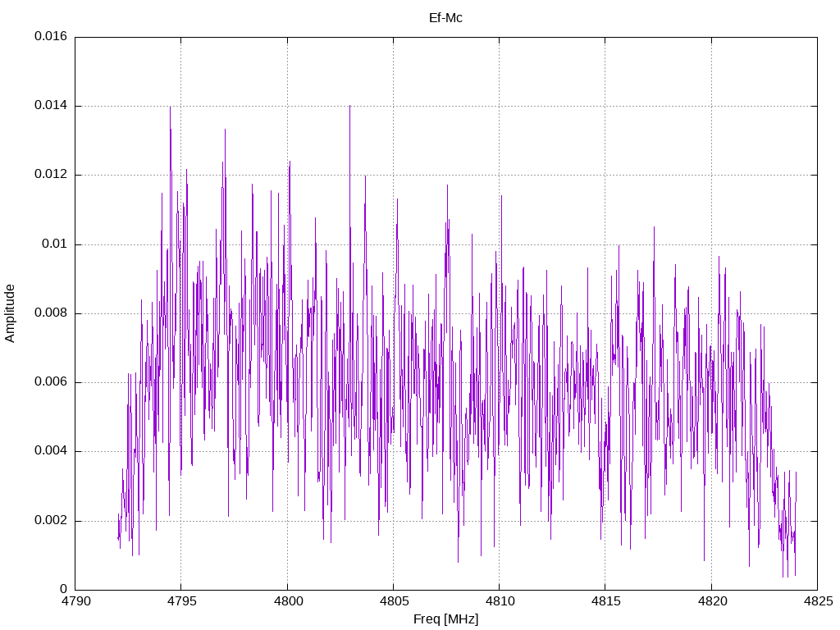Screen dimensions: 840x630
Task: Click y-axis tick label 0.004
Action: coord(51,451)
